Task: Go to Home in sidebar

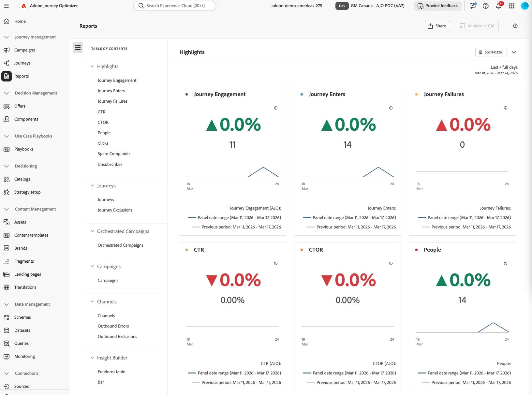Action: pyautogui.click(x=20, y=22)
